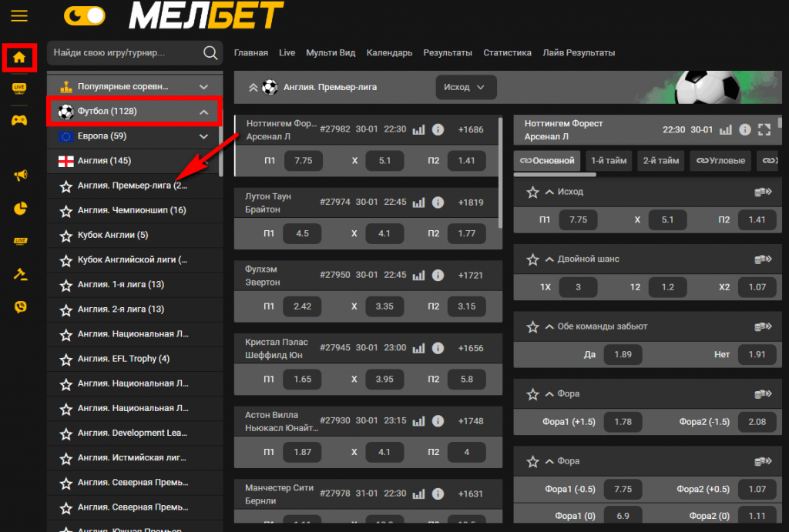Switch to Основной tab

[x=547, y=161]
